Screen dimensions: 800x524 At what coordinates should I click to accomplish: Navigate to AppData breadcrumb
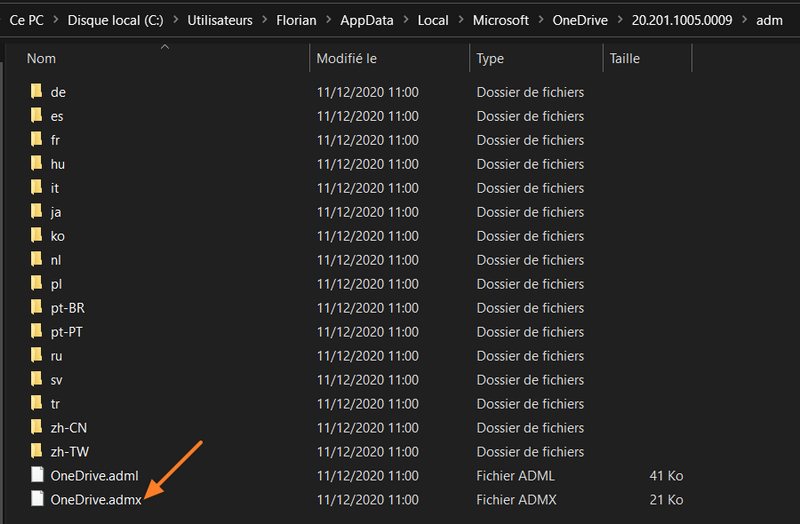pyautogui.click(x=367, y=20)
